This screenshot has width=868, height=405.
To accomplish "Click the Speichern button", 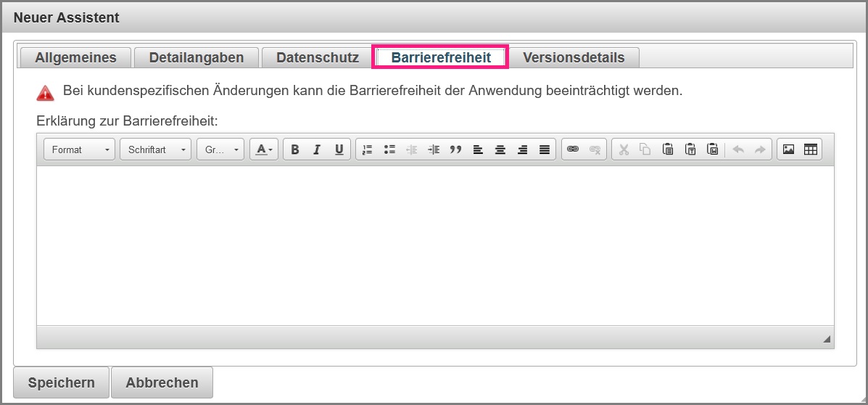I will [62, 382].
